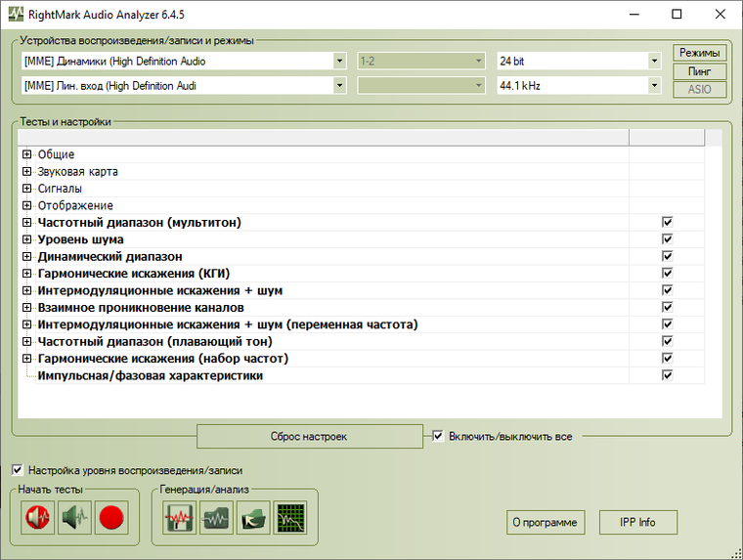Screen dimensions: 743x560
Task: Open results folder icon with arrow
Action: [253, 517]
